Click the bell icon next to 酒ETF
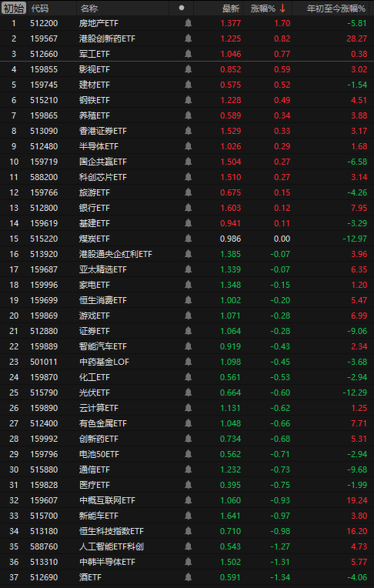Screen dimensions: 374x588 point(188,577)
